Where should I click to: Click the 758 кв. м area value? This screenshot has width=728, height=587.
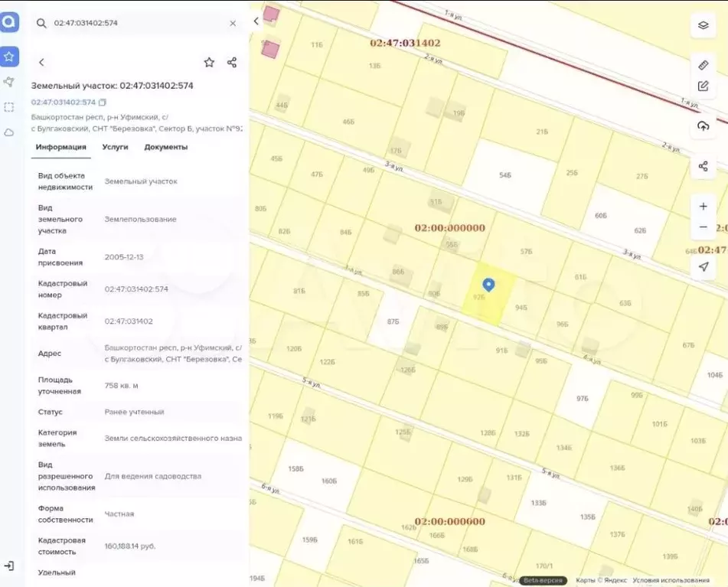pyautogui.click(x=121, y=386)
